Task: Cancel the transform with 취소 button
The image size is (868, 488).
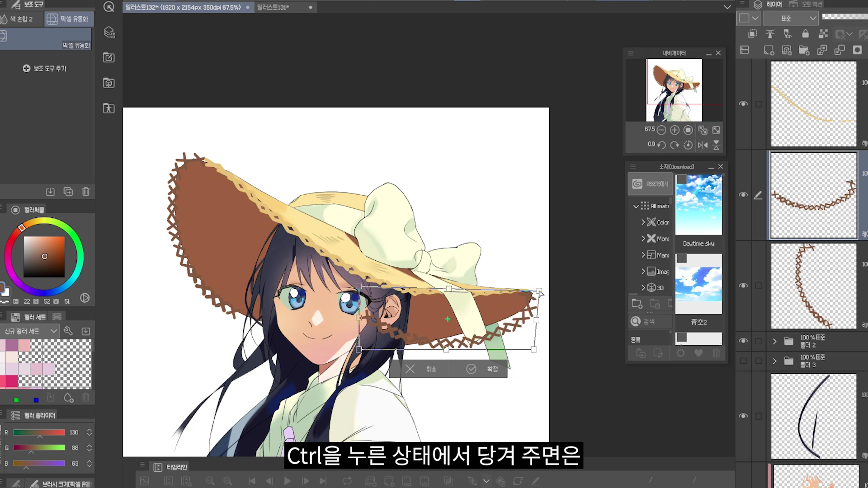Action: point(420,369)
